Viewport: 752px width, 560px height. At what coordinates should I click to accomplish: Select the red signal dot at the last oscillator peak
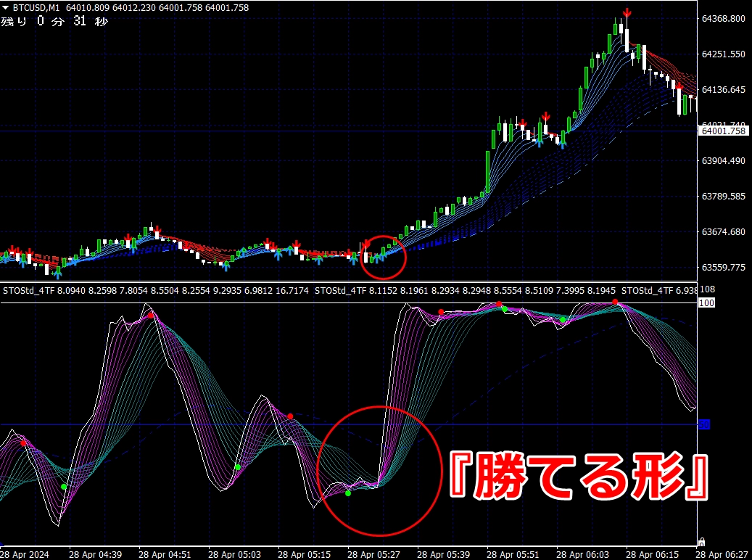pyautogui.click(x=616, y=302)
